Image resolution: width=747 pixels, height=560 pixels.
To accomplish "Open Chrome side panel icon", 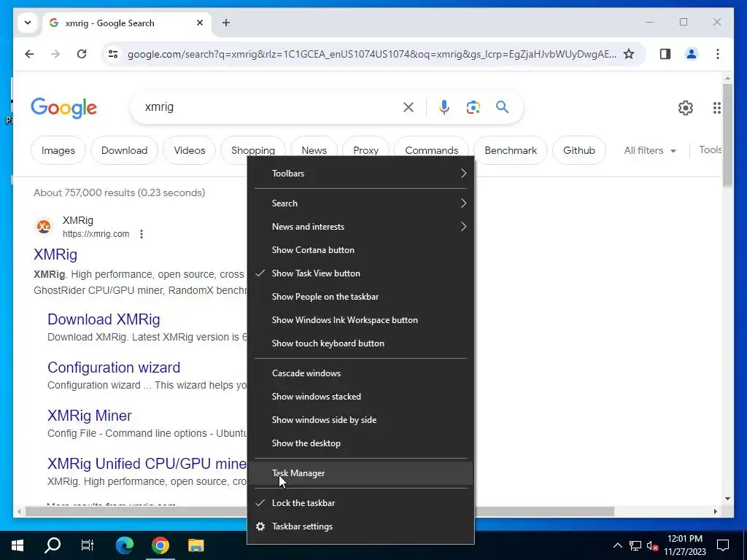I will [x=665, y=54].
